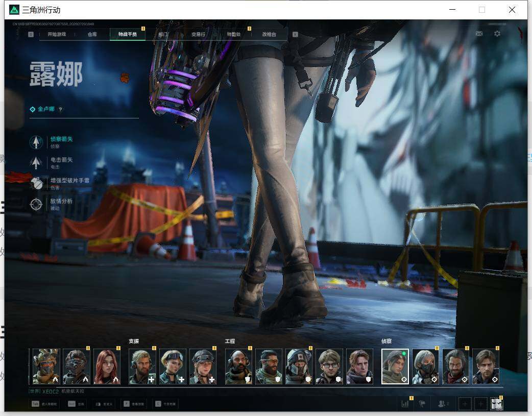
Task: Select the assault operator wearing goggles mask
Action: pos(77,366)
